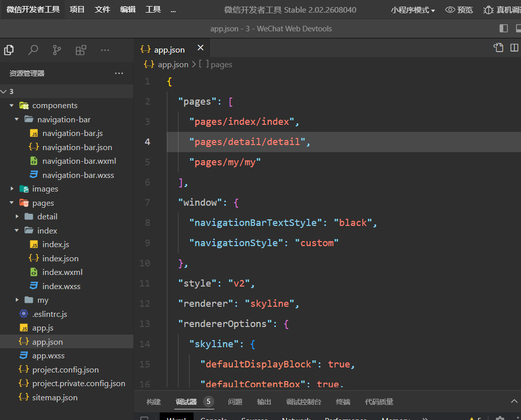Screen dimensions: 521x420
Task: Split the editor with split icon
Action: coord(514,48)
